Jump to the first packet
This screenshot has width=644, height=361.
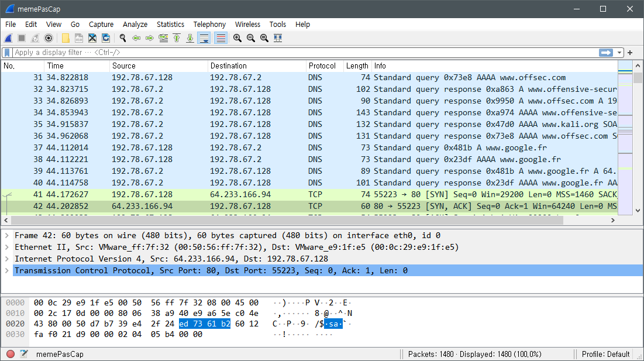(x=177, y=38)
